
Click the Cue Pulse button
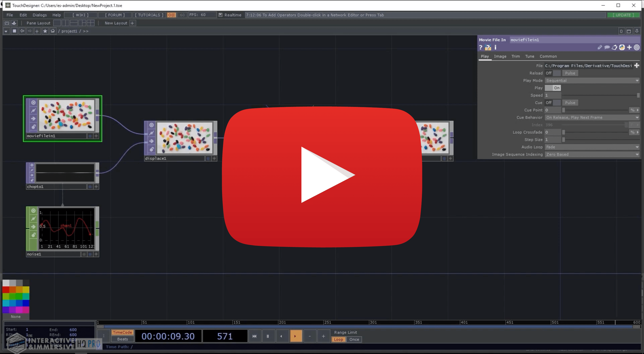point(570,103)
